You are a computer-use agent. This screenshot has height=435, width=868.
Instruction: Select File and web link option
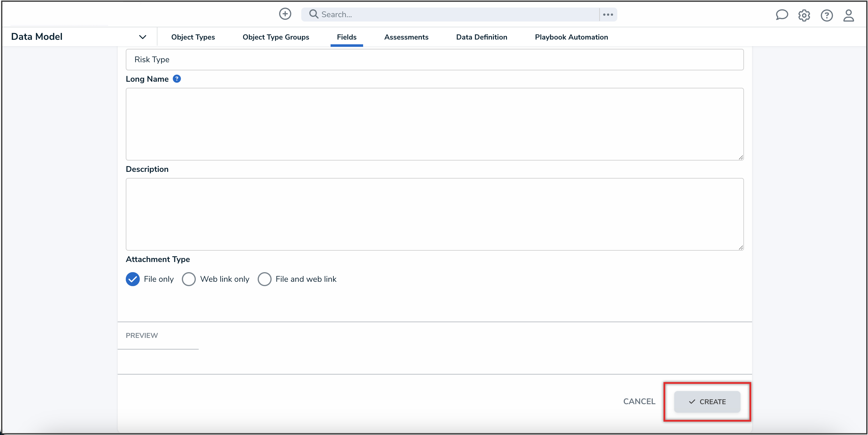click(x=265, y=279)
